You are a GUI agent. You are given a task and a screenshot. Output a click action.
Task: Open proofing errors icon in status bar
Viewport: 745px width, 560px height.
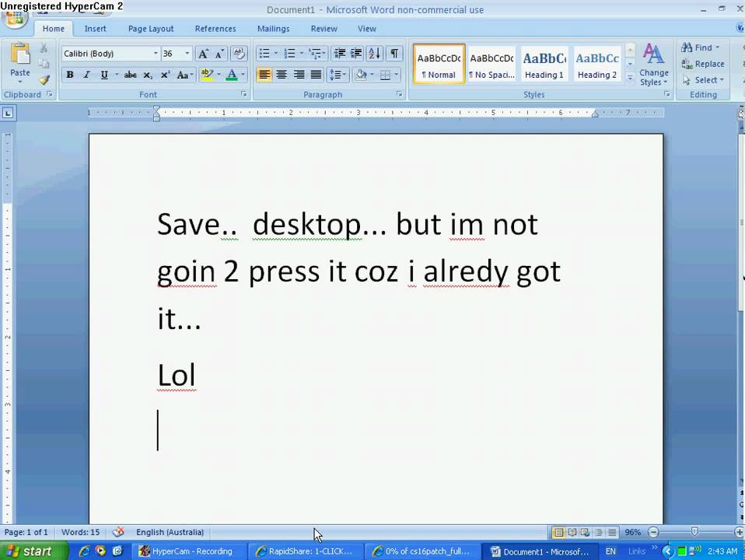coord(118,532)
